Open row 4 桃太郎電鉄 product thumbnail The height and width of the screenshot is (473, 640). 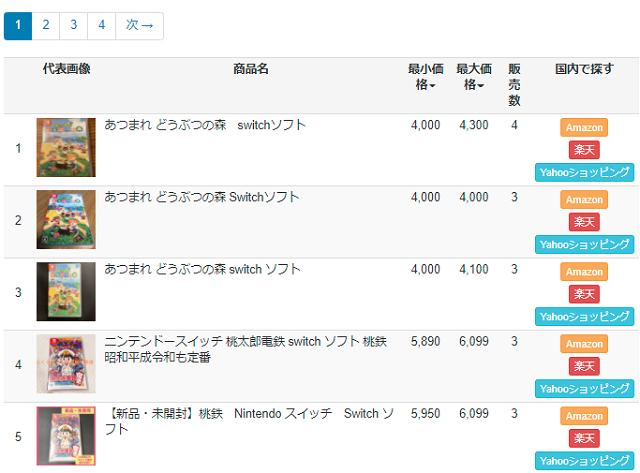coord(66,364)
